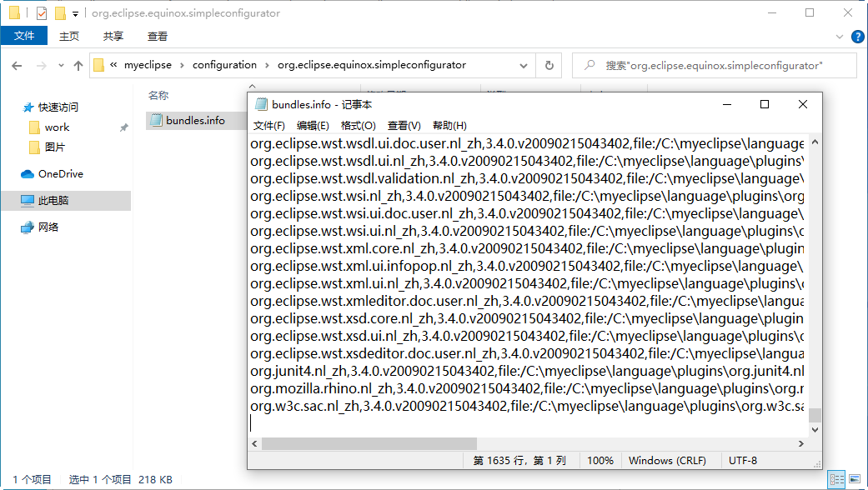Open the customize quick access toolbar dropdown

[76, 13]
